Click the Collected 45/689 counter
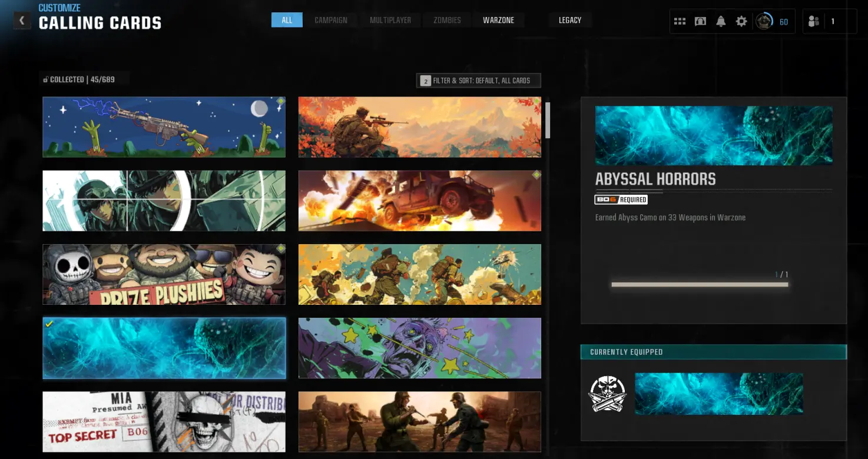868x459 pixels. click(82, 79)
